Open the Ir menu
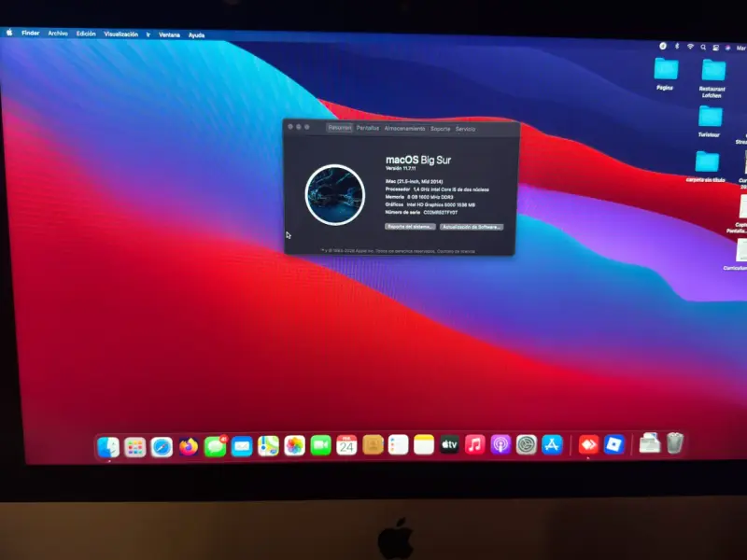 (x=148, y=35)
